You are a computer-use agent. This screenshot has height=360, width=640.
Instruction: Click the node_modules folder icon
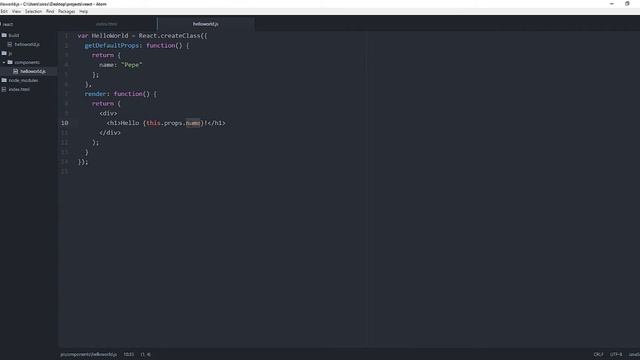click(4, 80)
